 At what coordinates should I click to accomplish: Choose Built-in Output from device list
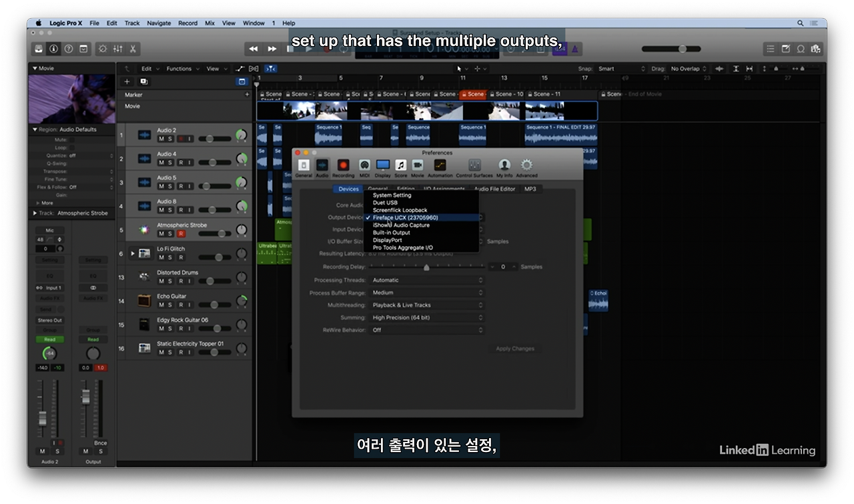tap(421, 233)
